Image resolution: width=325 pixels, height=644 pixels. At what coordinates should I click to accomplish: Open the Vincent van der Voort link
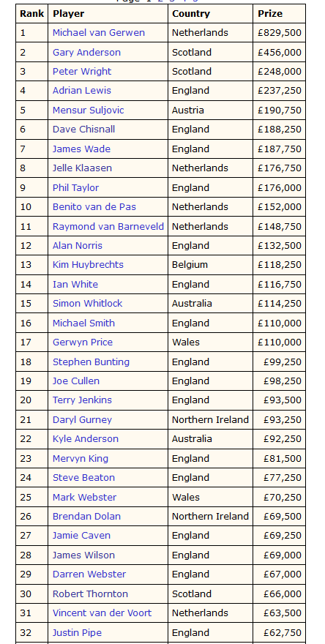102,613
